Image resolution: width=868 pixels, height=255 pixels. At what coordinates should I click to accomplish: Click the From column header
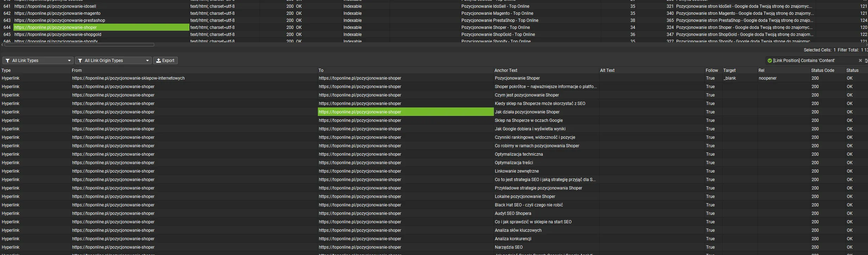coord(77,70)
